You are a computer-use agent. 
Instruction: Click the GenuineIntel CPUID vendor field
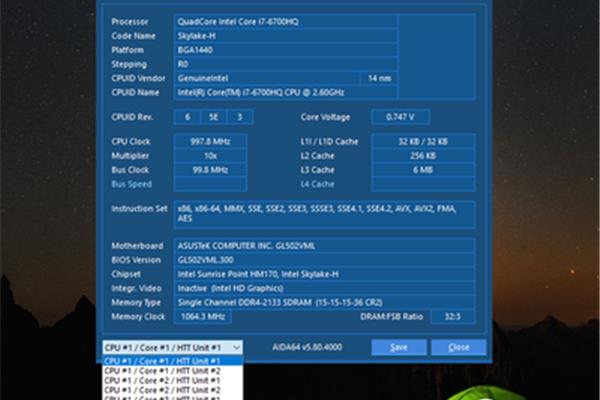267,78
